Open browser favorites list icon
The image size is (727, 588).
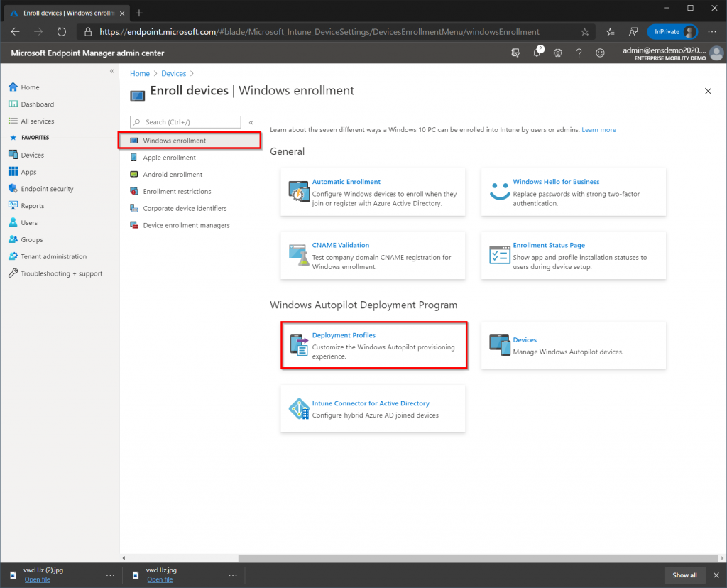(610, 31)
